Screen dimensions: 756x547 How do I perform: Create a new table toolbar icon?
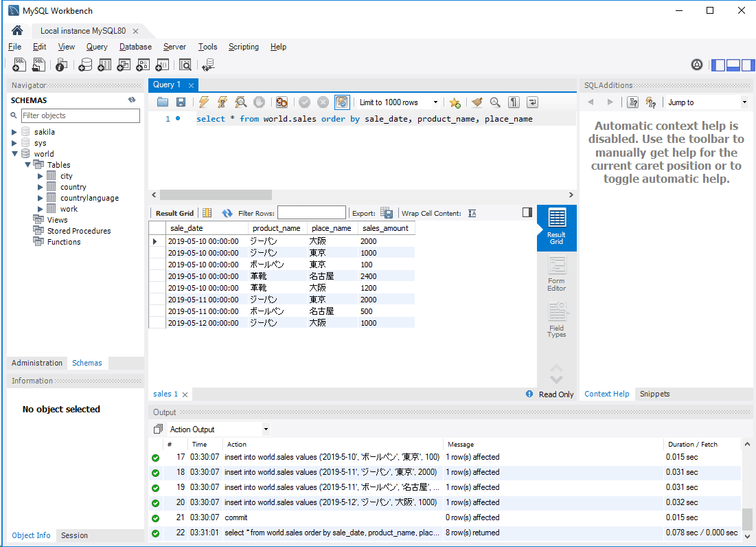pos(104,65)
